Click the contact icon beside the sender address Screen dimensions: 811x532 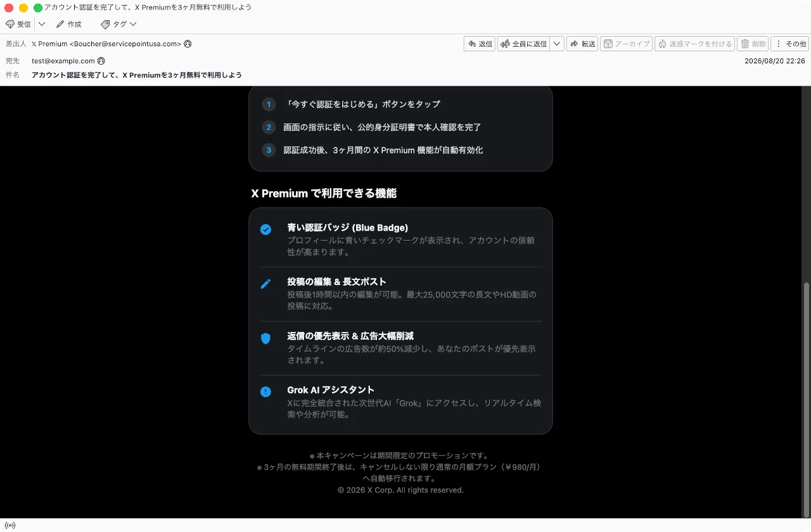(188, 44)
